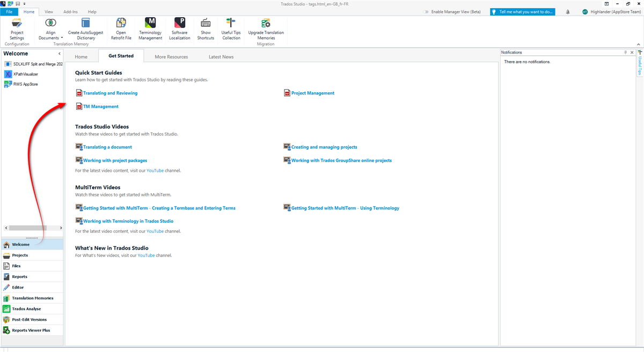Open the More Resources tab
Viewport: 644px width, 352px height.
[171, 56]
